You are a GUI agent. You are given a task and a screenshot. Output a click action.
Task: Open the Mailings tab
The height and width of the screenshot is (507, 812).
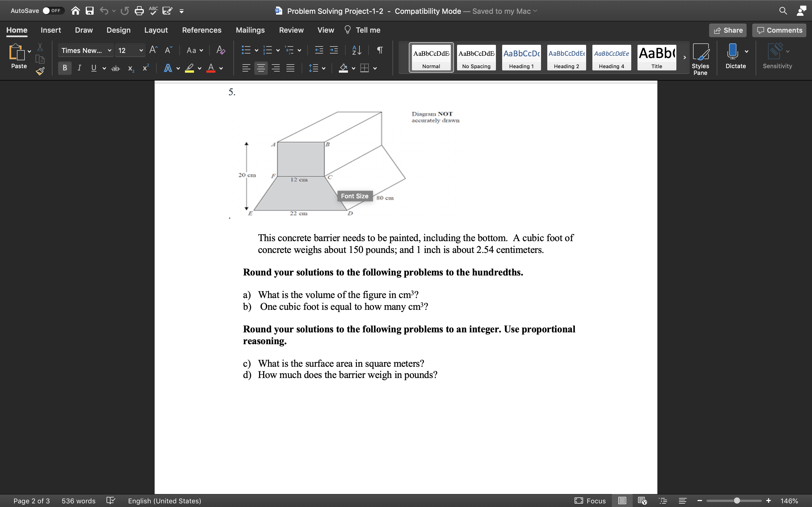[250, 30]
